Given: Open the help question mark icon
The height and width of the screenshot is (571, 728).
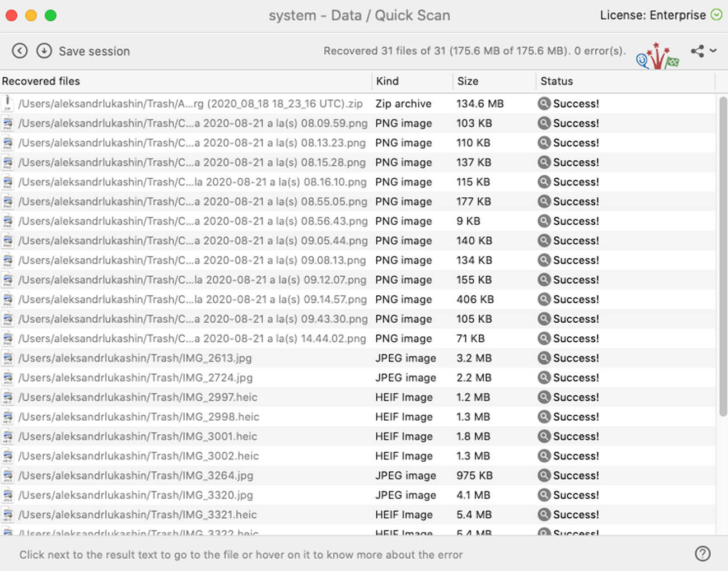Looking at the screenshot, I should (x=702, y=554).
